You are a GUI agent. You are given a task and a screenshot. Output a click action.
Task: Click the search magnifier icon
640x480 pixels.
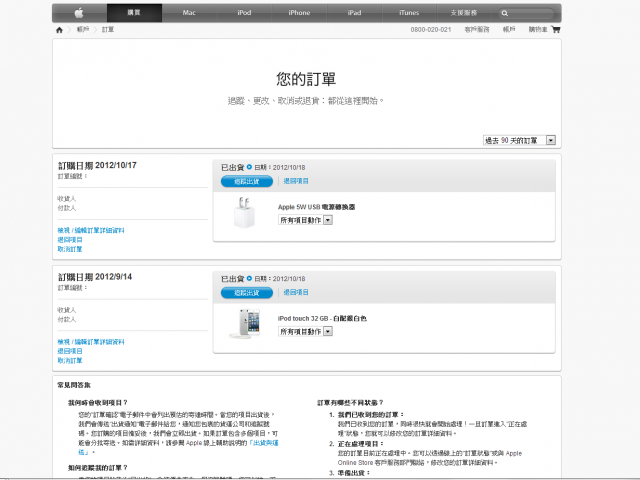505,13
